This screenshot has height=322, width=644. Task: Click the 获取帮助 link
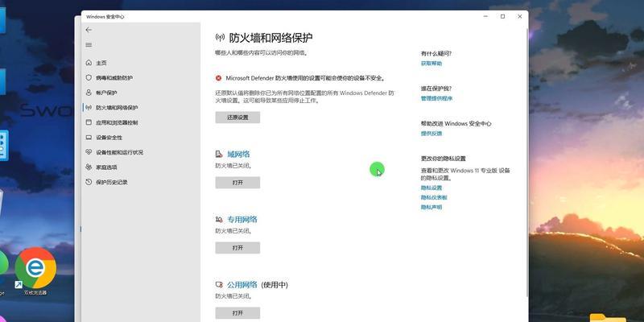pos(431,64)
